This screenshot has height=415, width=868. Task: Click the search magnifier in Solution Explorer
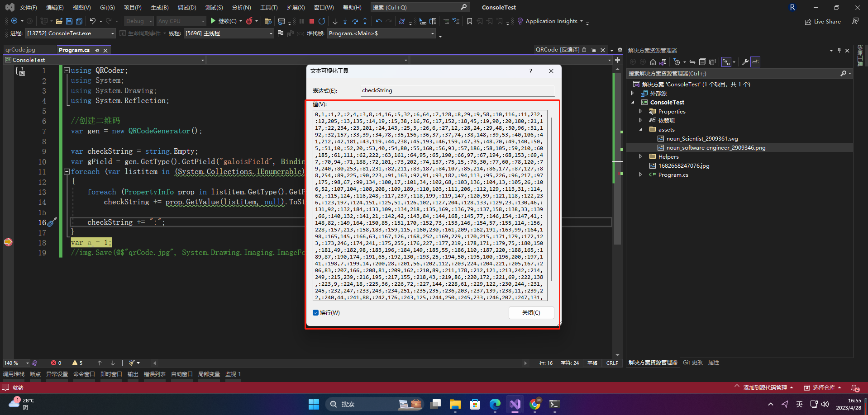[844, 73]
